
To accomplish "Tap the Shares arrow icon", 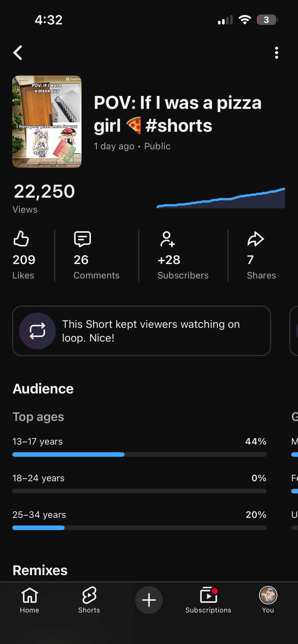I will tap(255, 239).
